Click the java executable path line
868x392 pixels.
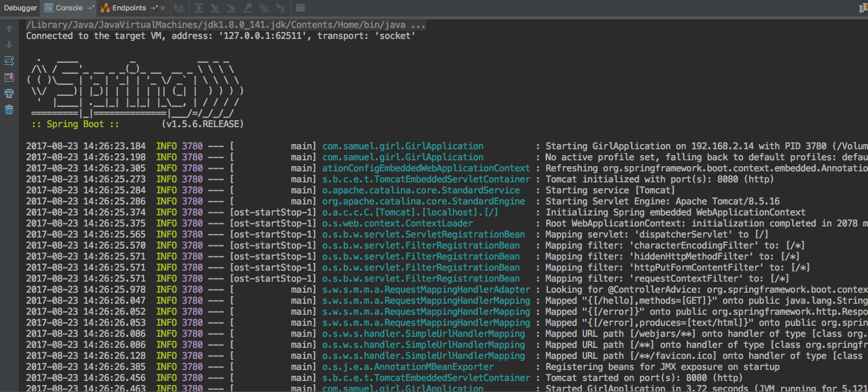226,25
